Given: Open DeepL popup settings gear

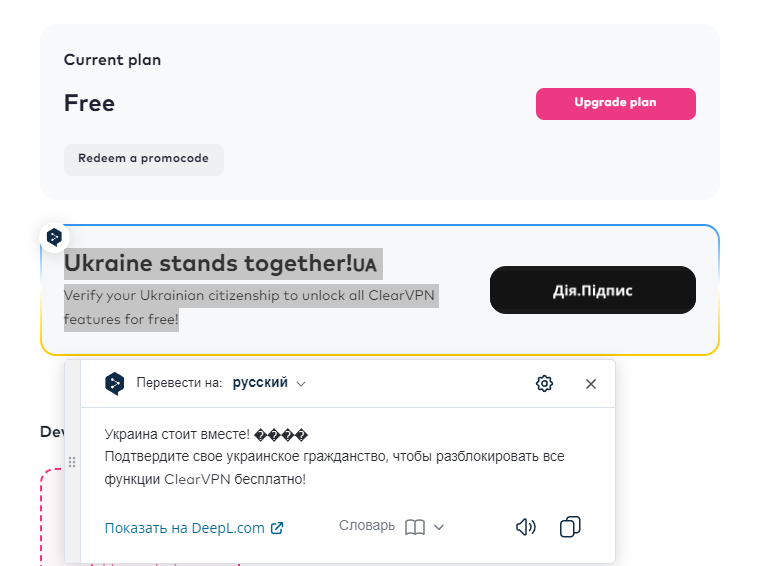Looking at the screenshot, I should 544,383.
